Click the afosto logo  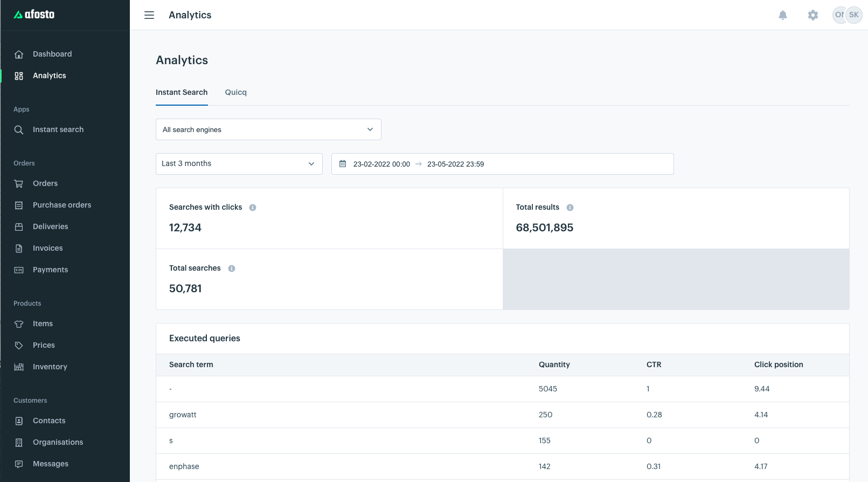click(34, 15)
